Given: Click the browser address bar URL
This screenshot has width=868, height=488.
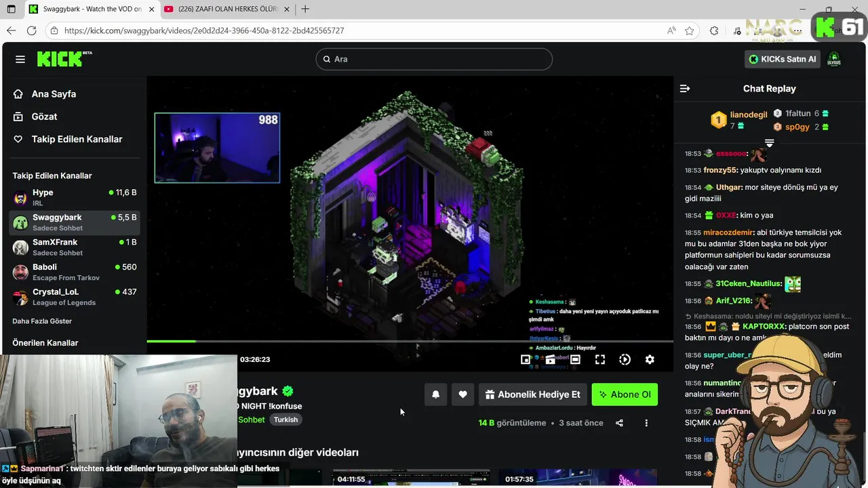Looking at the screenshot, I should [204, 30].
